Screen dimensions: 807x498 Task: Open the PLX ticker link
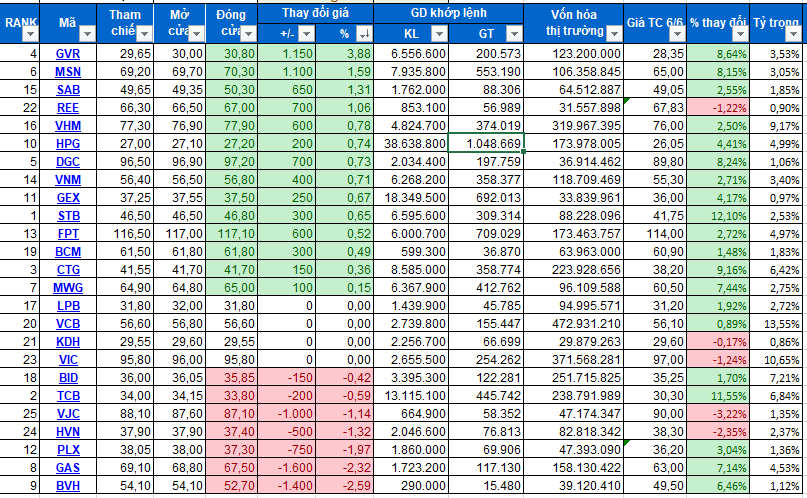coord(68,450)
